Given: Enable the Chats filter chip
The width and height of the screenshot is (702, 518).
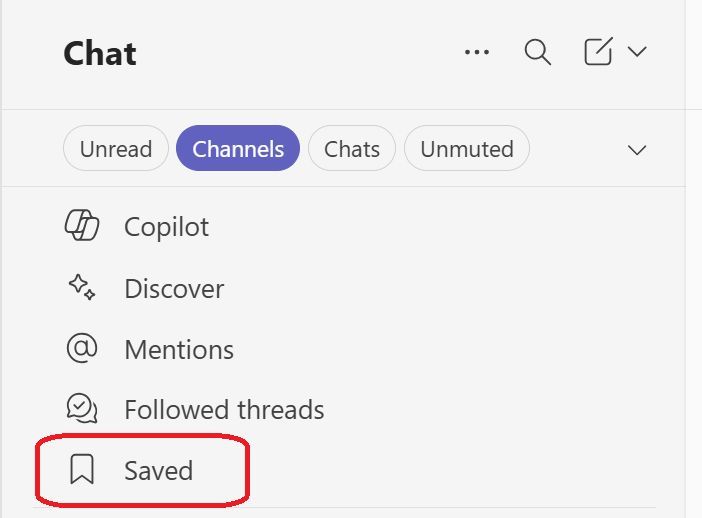Looking at the screenshot, I should point(352,148).
